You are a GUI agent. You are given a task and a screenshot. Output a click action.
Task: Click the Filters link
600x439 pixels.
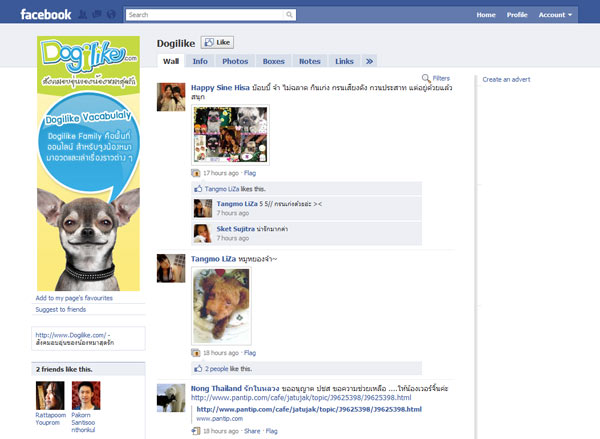[441, 78]
